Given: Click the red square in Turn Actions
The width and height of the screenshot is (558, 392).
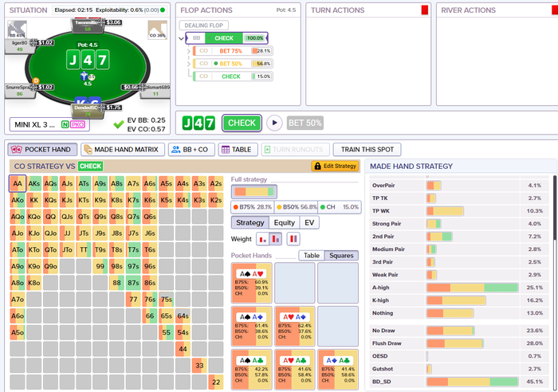Looking at the screenshot, I should coord(425,10).
